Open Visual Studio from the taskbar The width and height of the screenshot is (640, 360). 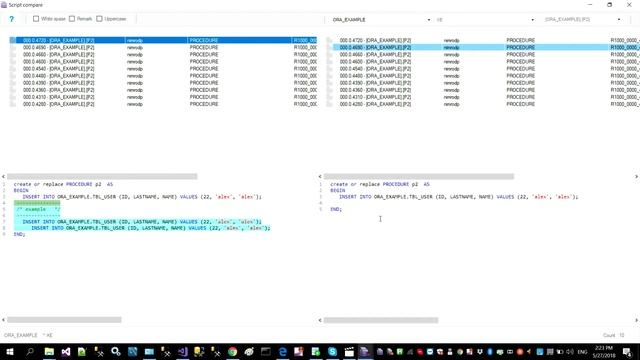point(66,351)
